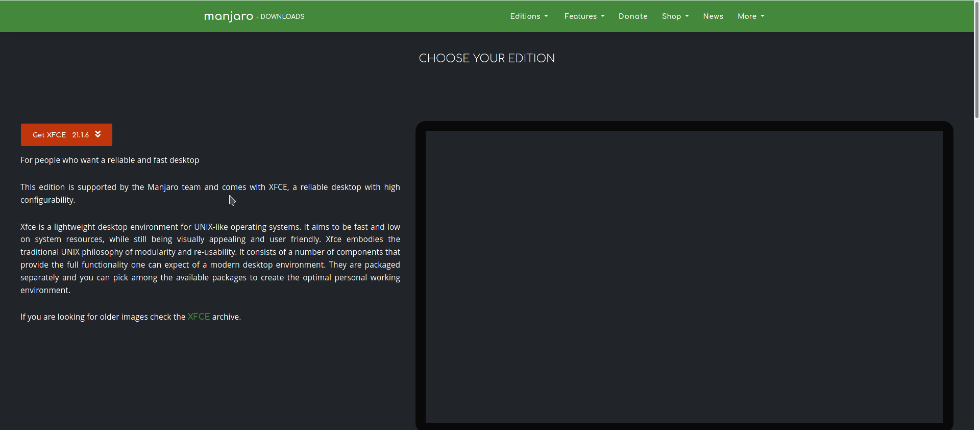This screenshot has width=980, height=430.
Task: Click the small arrow next to Shop
Action: pos(687,16)
